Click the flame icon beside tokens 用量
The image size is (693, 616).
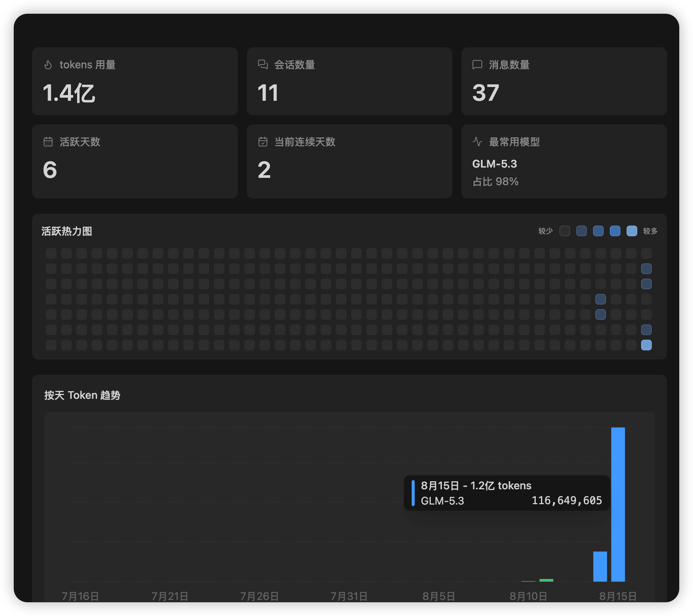[x=48, y=65]
